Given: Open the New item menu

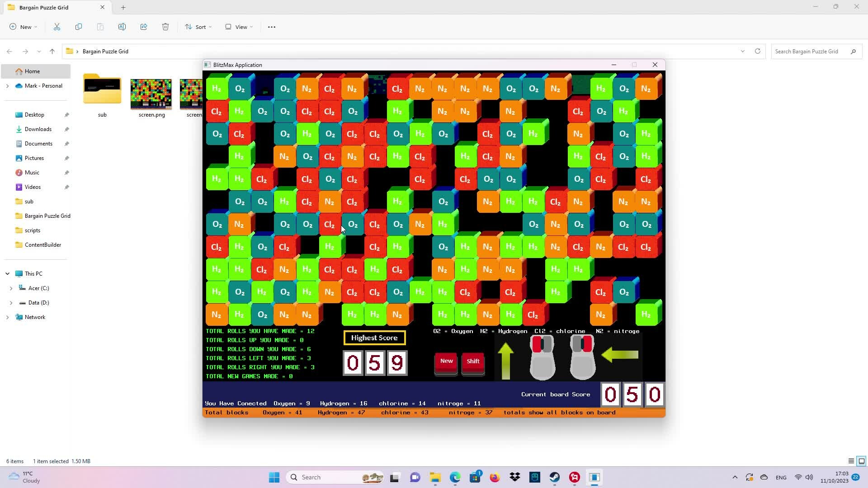Looking at the screenshot, I should [x=24, y=27].
